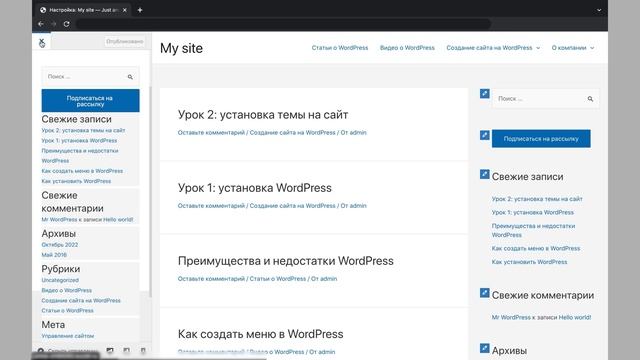The image size is (640, 360).
Task: Open a new browser tab with the plus icon
Action: pyautogui.click(x=140, y=10)
